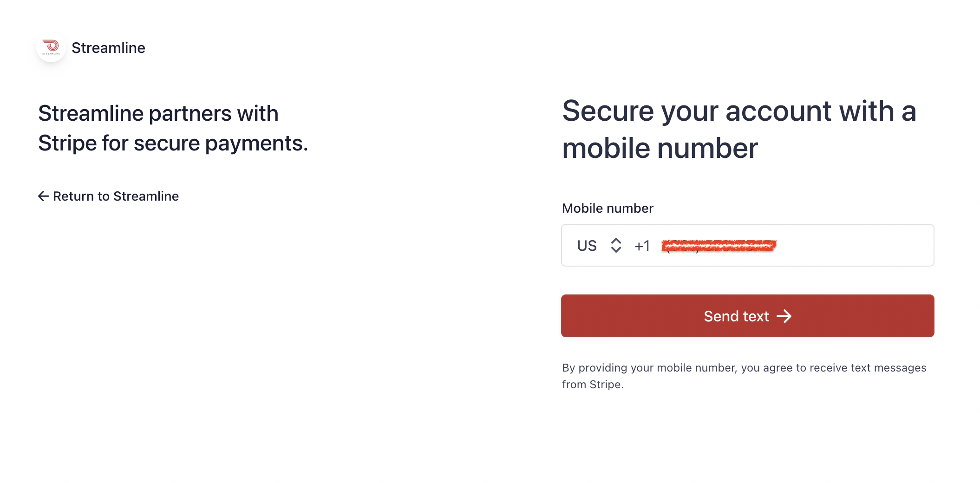The image size is (980, 483).
Task: Click the left arrow beside Return to Streamline
Action: click(43, 196)
